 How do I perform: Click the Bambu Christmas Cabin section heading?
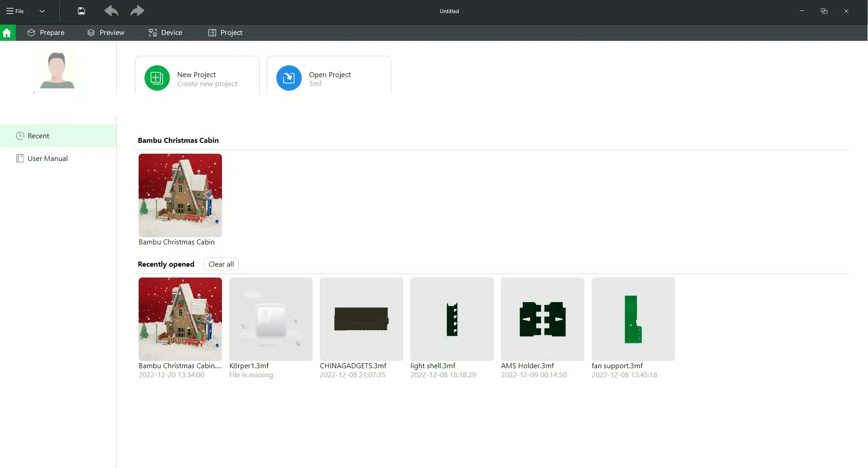pos(178,141)
